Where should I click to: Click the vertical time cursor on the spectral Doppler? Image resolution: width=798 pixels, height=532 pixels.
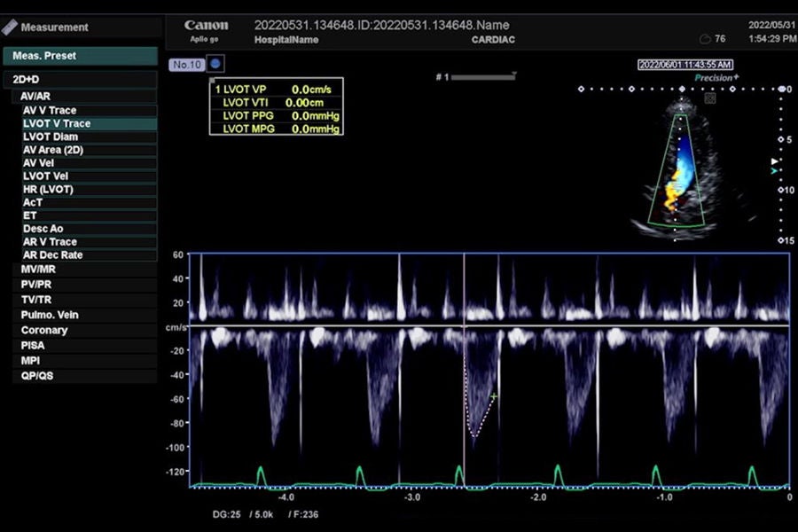coord(464,370)
